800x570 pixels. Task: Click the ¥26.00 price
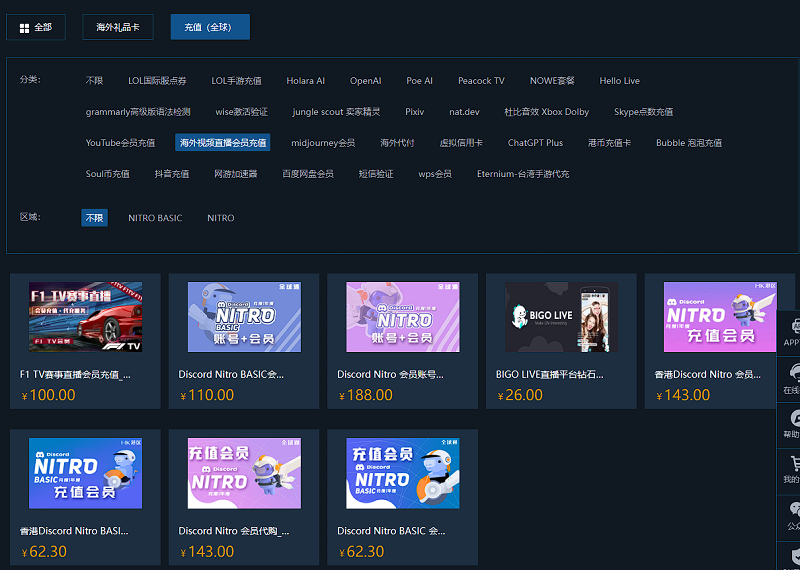(x=520, y=395)
